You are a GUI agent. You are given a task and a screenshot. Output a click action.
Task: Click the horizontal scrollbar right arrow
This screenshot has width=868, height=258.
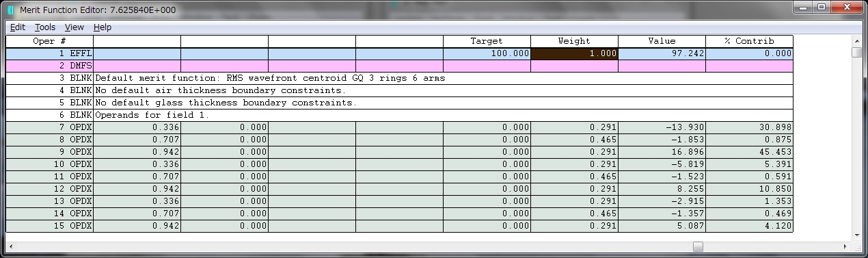845,246
